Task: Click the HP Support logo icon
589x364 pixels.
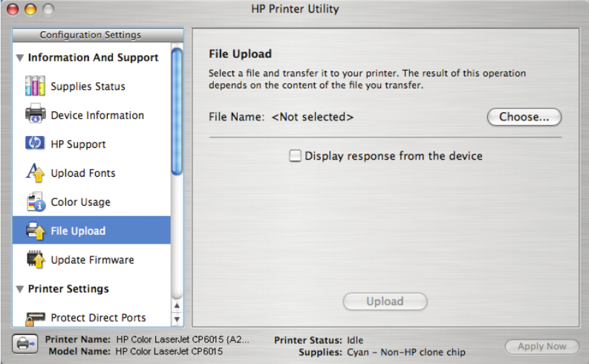Action: [x=35, y=143]
